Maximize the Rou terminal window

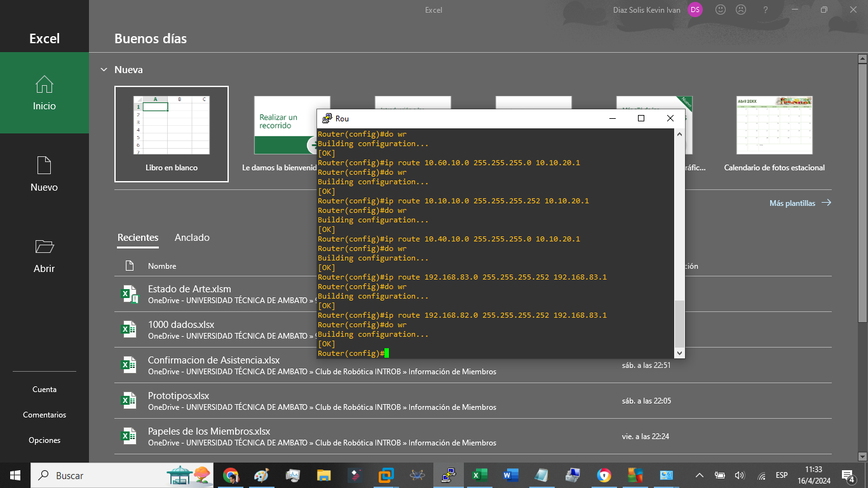[x=641, y=118]
